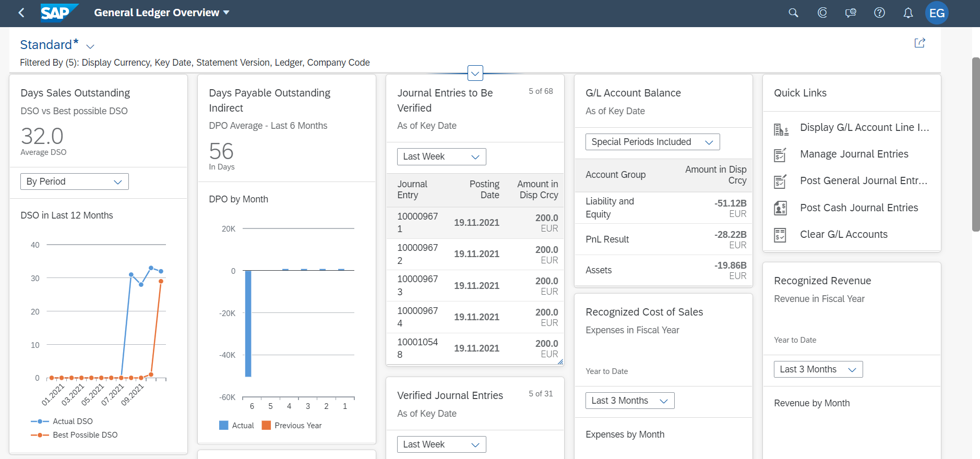Expand the collapsed filter bar header
980x459 pixels.
coord(475,73)
